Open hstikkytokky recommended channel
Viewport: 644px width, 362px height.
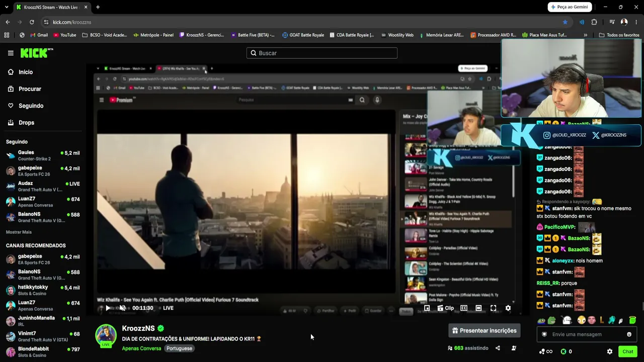pyautogui.click(x=43, y=290)
